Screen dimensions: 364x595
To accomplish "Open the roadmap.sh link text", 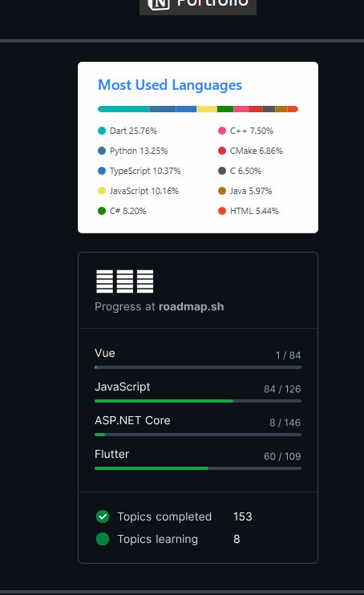I will tap(192, 306).
